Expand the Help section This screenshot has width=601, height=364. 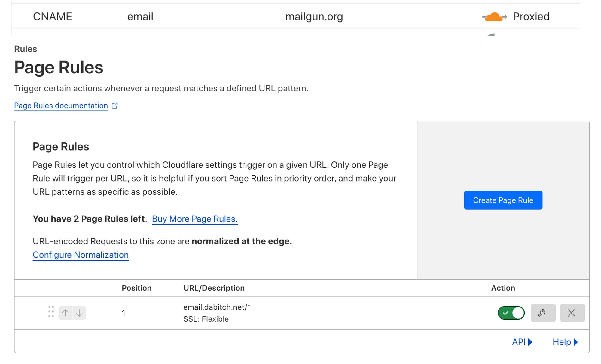click(x=565, y=342)
